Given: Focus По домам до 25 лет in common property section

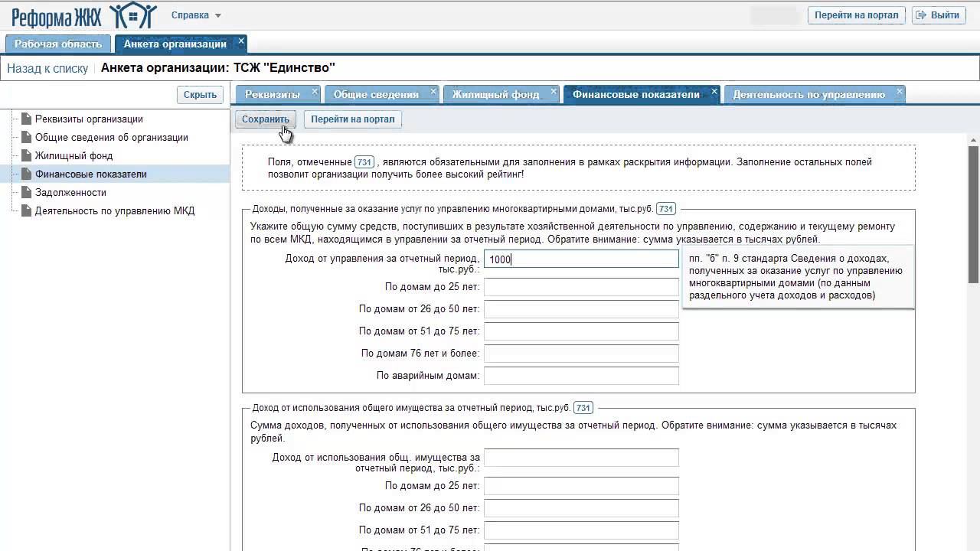Looking at the screenshot, I should [x=581, y=486].
